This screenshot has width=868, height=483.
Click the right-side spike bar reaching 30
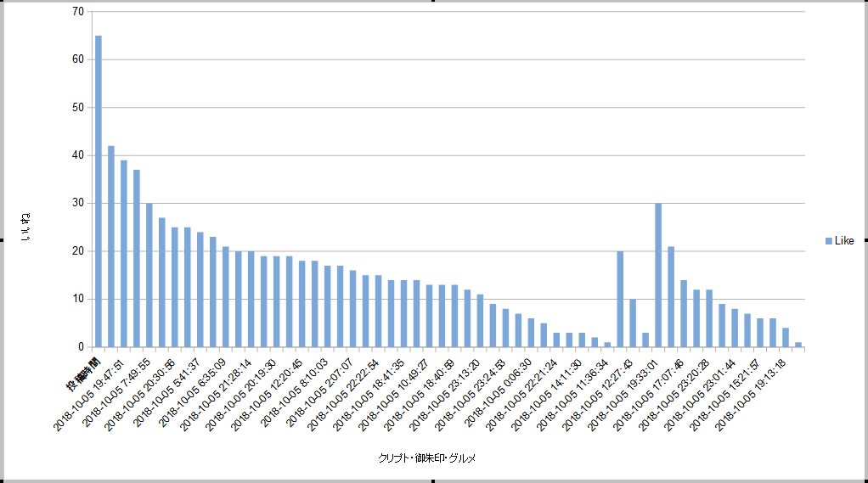coord(658,276)
